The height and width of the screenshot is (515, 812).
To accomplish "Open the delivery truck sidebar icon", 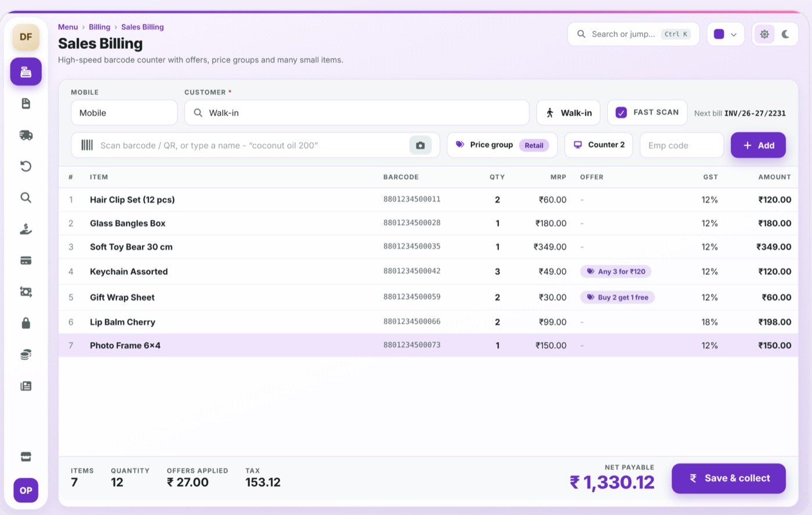I will point(26,135).
